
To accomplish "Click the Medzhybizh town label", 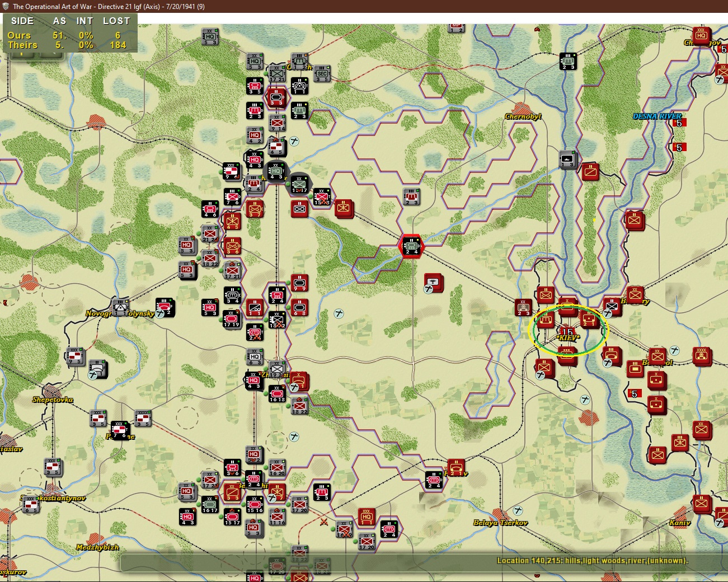I will [x=97, y=547].
